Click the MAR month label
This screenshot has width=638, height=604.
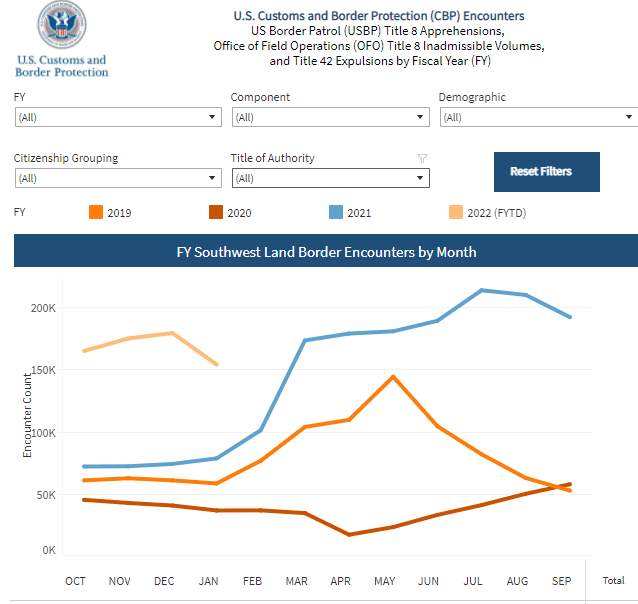(297, 581)
